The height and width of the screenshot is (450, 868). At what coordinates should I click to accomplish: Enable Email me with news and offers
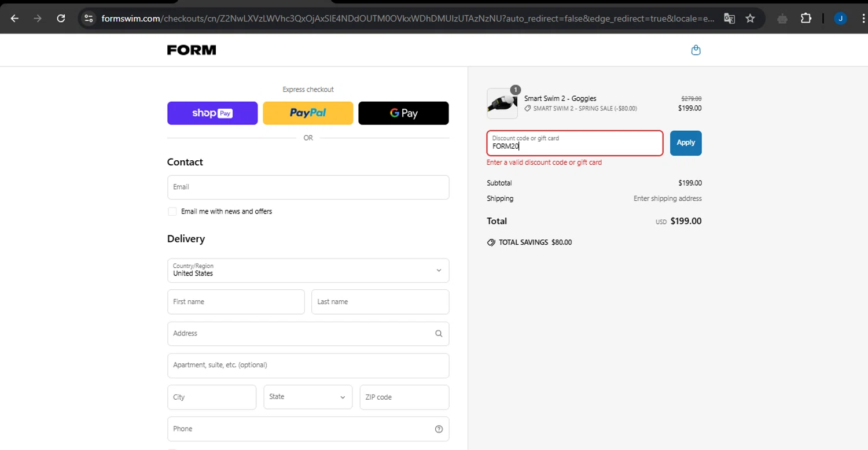[172, 212]
